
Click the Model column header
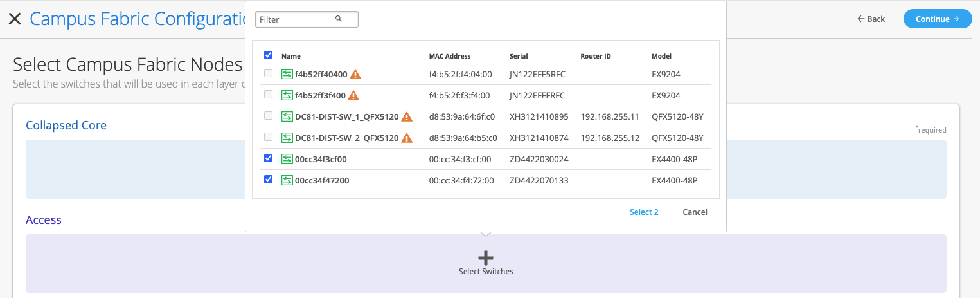[x=661, y=57]
